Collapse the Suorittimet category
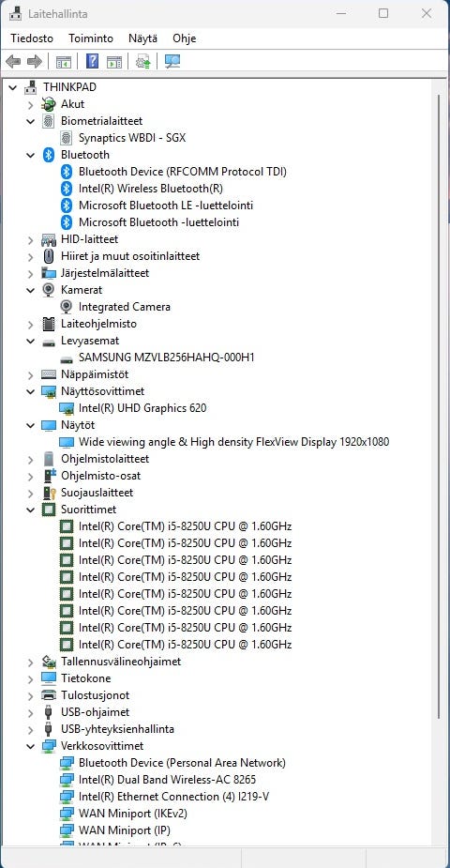Screen dimensions: 450x868 (30, 510)
